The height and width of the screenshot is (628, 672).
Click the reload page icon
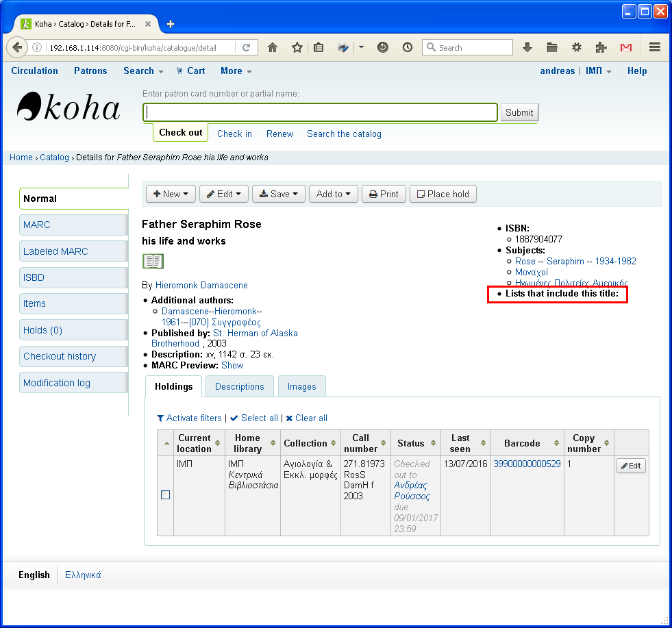[246, 48]
